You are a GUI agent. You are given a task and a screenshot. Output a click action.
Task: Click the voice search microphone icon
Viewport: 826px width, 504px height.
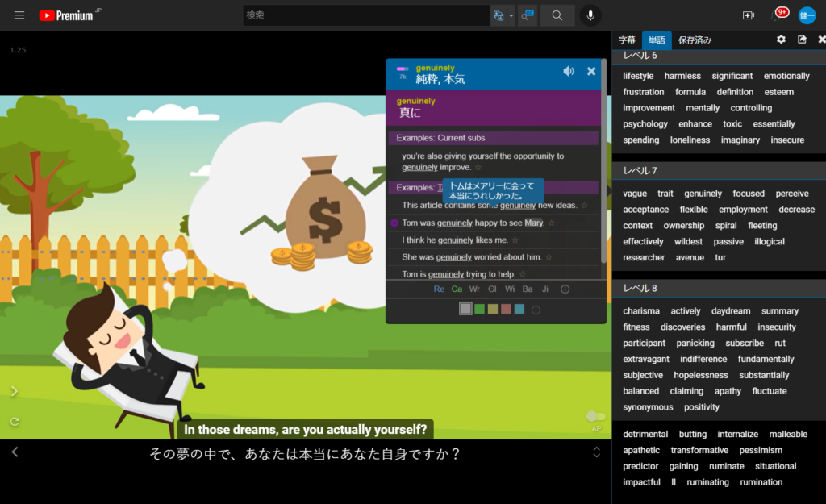click(x=590, y=15)
